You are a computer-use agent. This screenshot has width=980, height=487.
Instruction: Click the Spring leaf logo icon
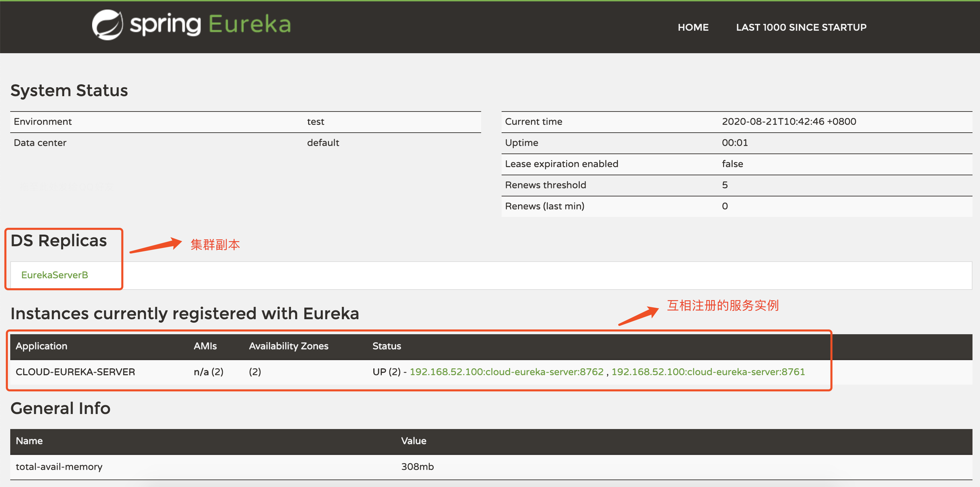[108, 25]
